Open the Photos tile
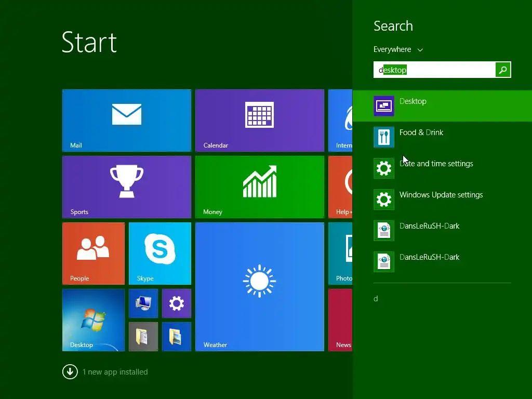Viewport: 532px width, 399px height. click(x=340, y=254)
